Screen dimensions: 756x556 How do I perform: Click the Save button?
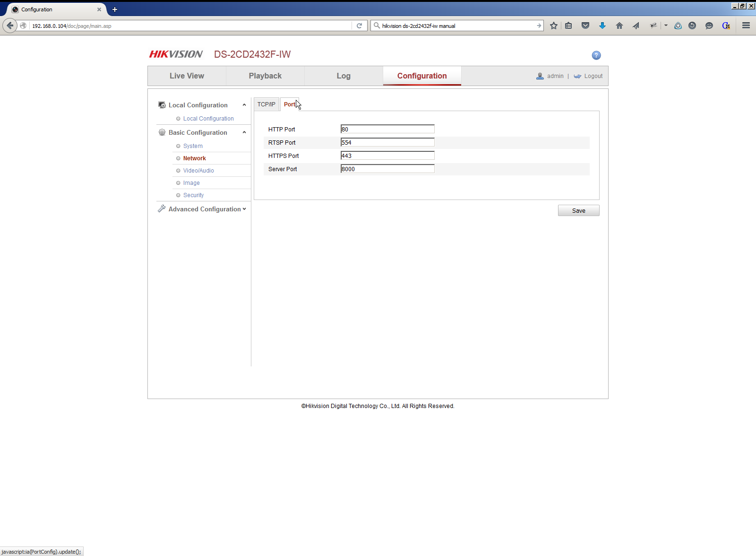click(578, 210)
